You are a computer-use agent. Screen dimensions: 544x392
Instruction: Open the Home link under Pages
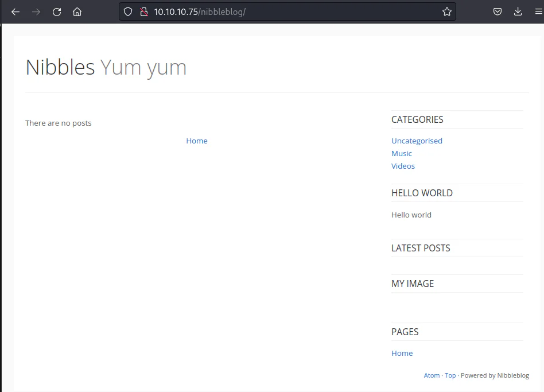[402, 353]
